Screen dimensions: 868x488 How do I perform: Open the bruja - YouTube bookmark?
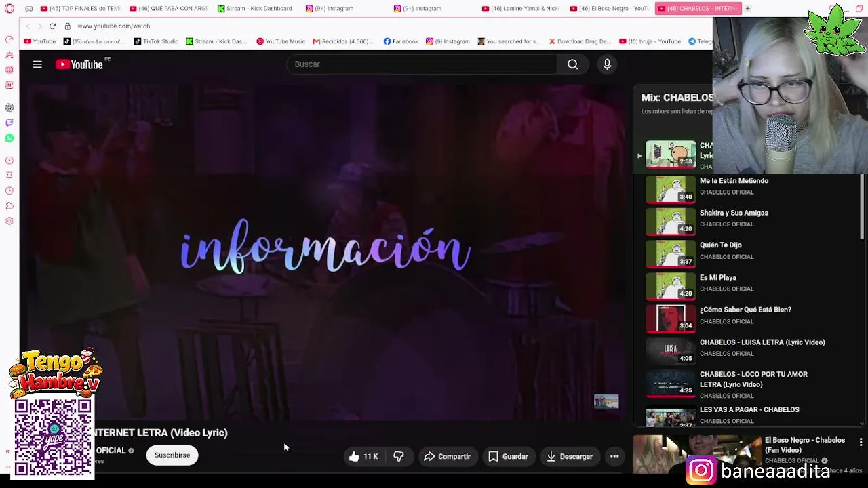[650, 41]
